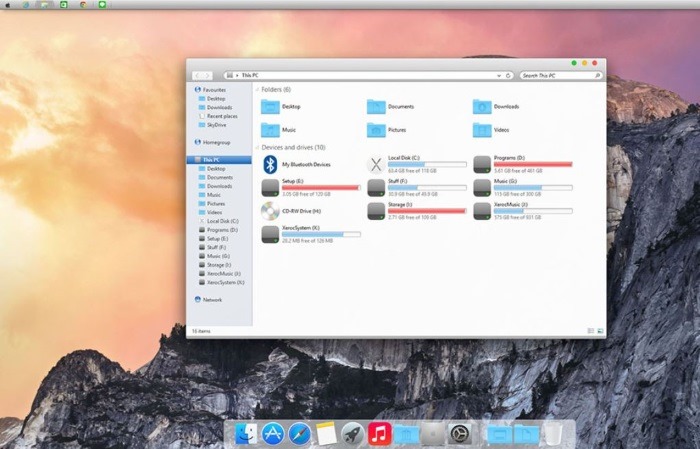
Task: Select the XerocSystem (K:) drive icon
Action: 270,235
